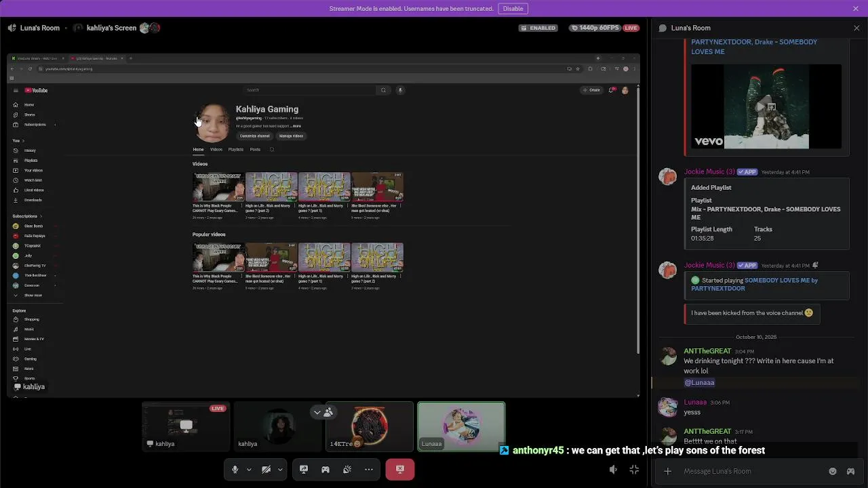Viewport: 868px width, 488px height.
Task: Exit full screen with the collapse icon
Action: [x=634, y=470]
